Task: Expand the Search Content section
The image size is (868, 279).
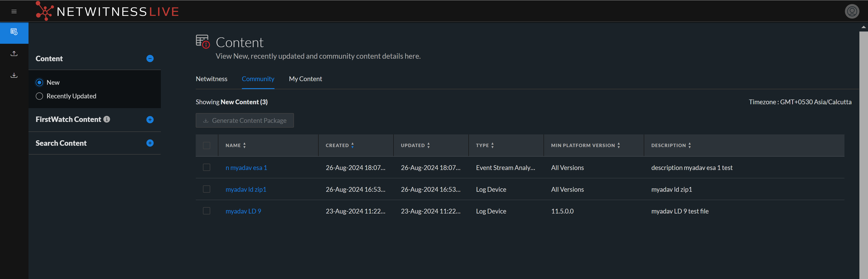Action: (150, 143)
